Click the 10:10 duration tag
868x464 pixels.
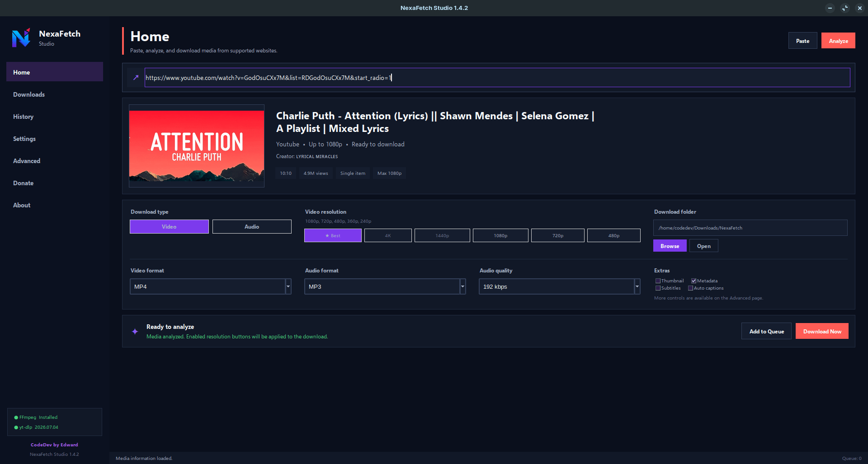coord(286,173)
